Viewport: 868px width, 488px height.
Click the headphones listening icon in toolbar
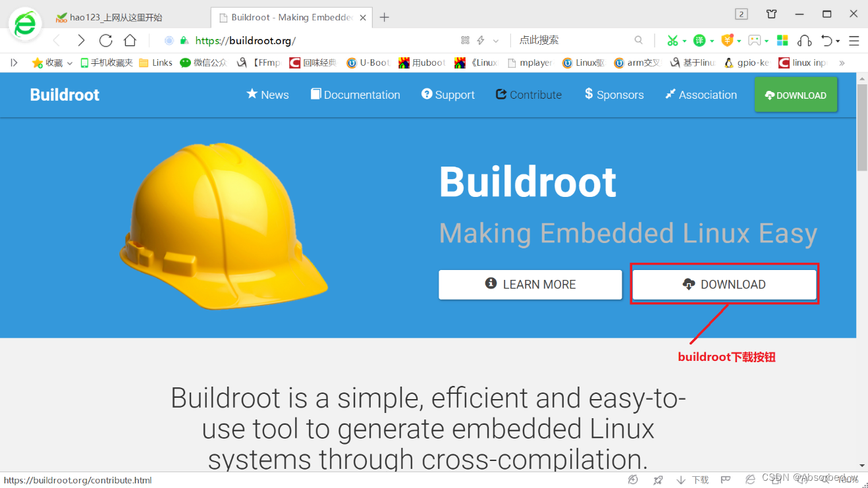click(x=805, y=40)
